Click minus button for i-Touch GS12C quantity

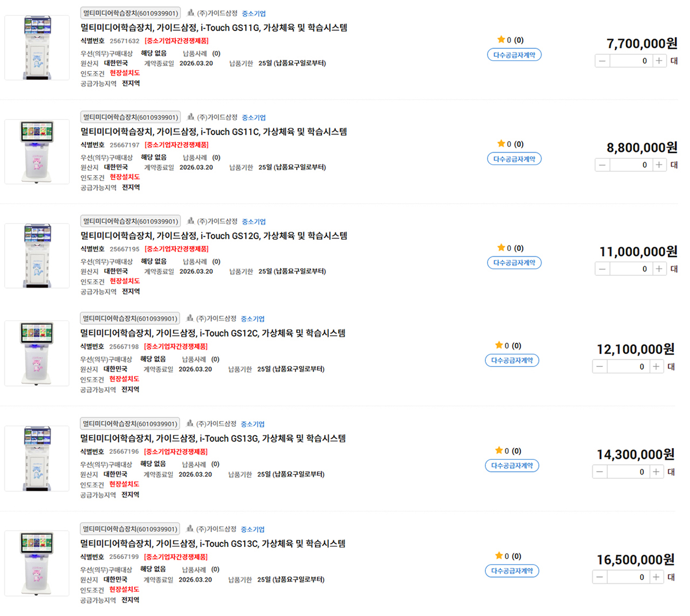point(600,367)
